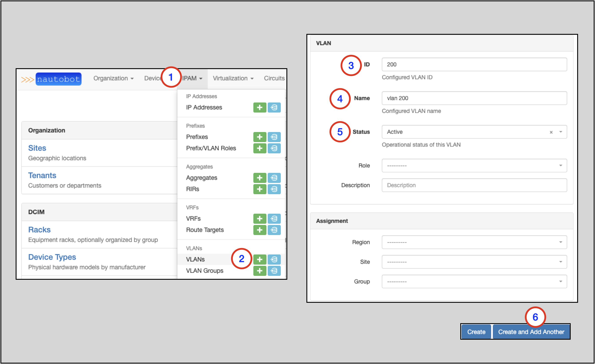
Task: Click blue import icon for Prefixes
Action: [x=274, y=137]
